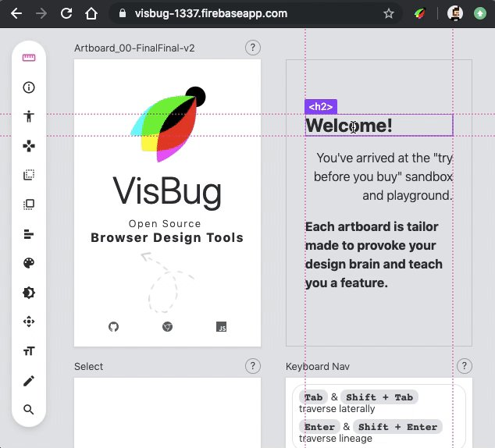Select the Move directional-pad tool

point(29,146)
